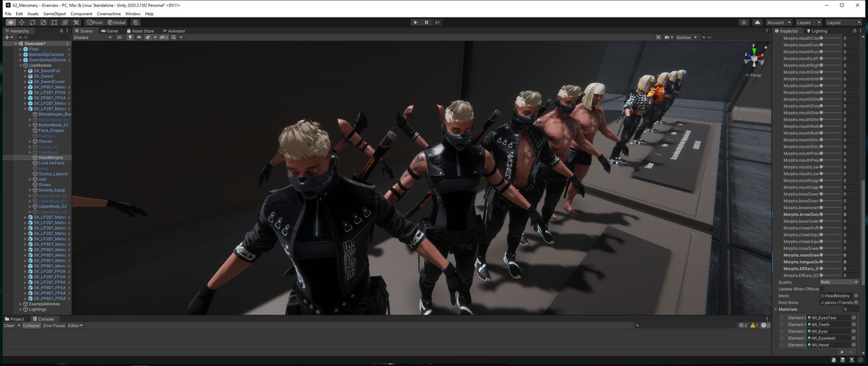Image resolution: width=868 pixels, height=366 pixels.
Task: Start Play mode
Action: tap(415, 22)
